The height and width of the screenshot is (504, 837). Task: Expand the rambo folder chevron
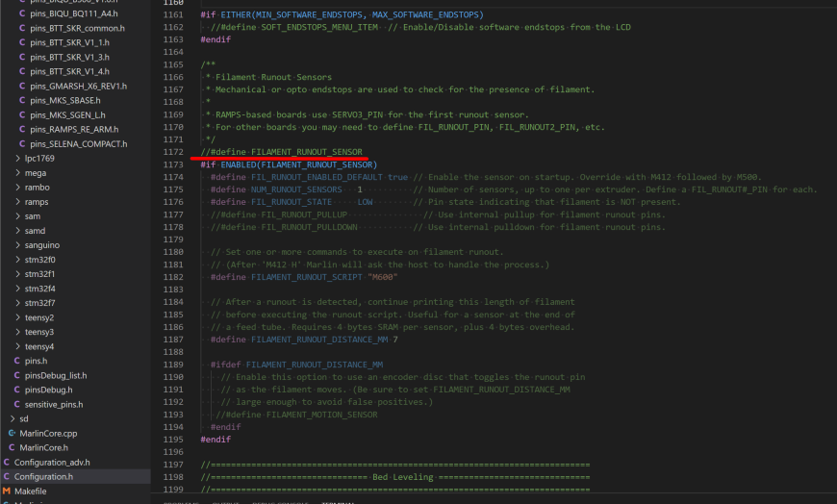(17, 187)
